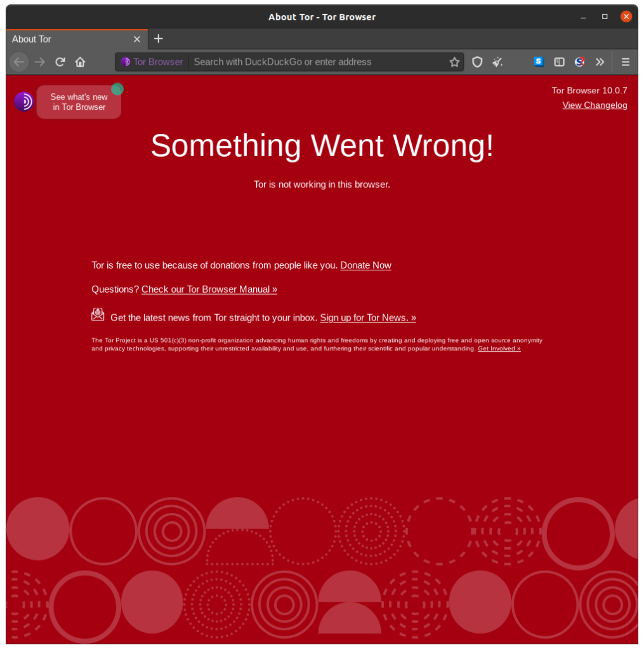
Task: Click the Home button
Action: (x=80, y=62)
